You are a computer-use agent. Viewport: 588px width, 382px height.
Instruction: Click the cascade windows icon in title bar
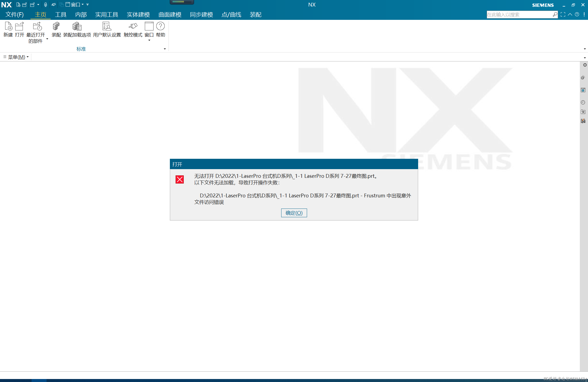pyautogui.click(x=61, y=5)
